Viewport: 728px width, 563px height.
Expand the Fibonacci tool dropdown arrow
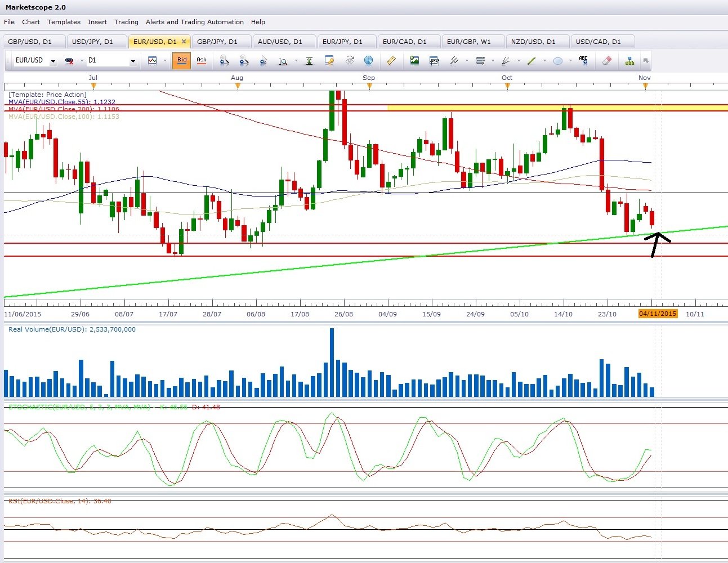pyautogui.click(x=493, y=60)
